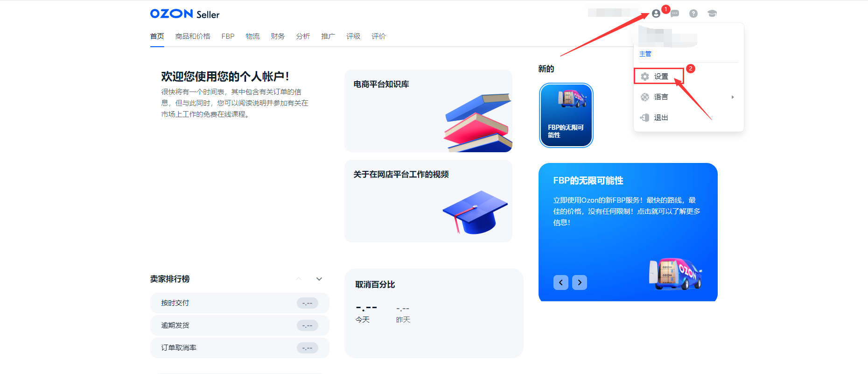Open the 评级 tab
This screenshot has height=374, width=868.
(353, 36)
